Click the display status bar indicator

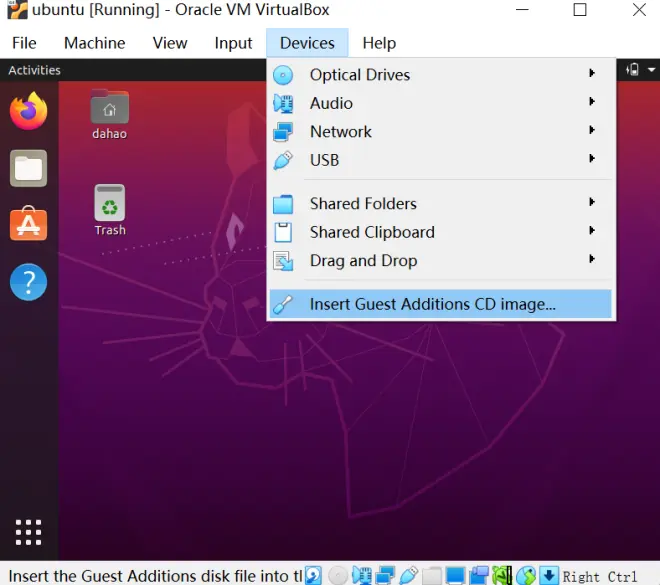pyautogui.click(x=455, y=575)
